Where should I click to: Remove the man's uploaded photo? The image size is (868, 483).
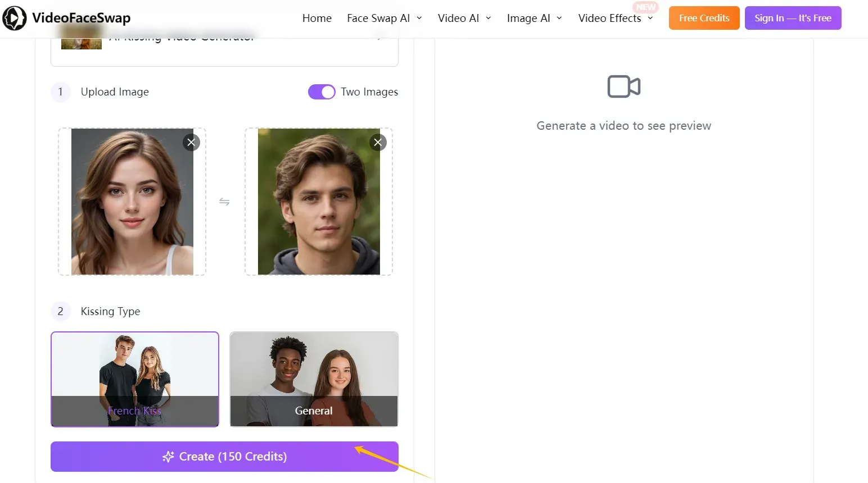click(x=378, y=142)
